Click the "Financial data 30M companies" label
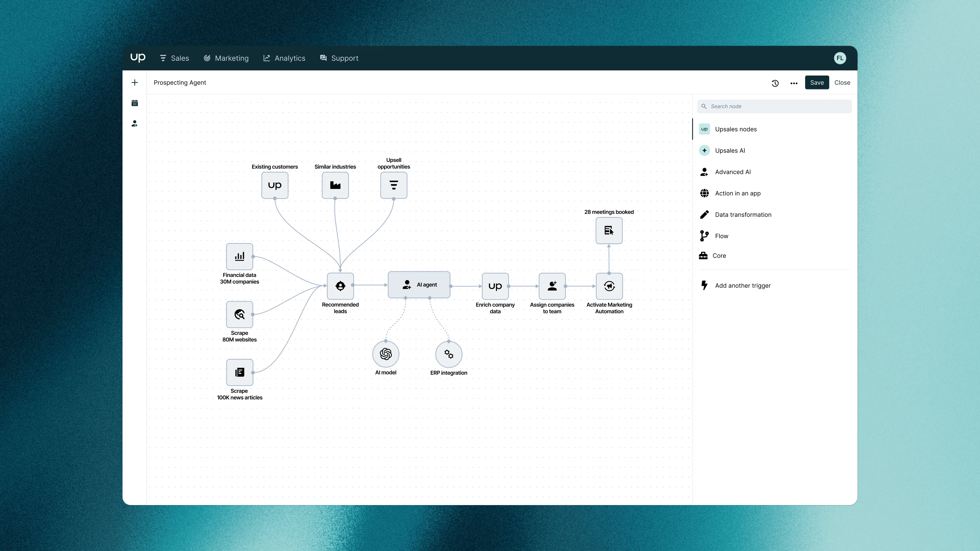 tap(239, 278)
